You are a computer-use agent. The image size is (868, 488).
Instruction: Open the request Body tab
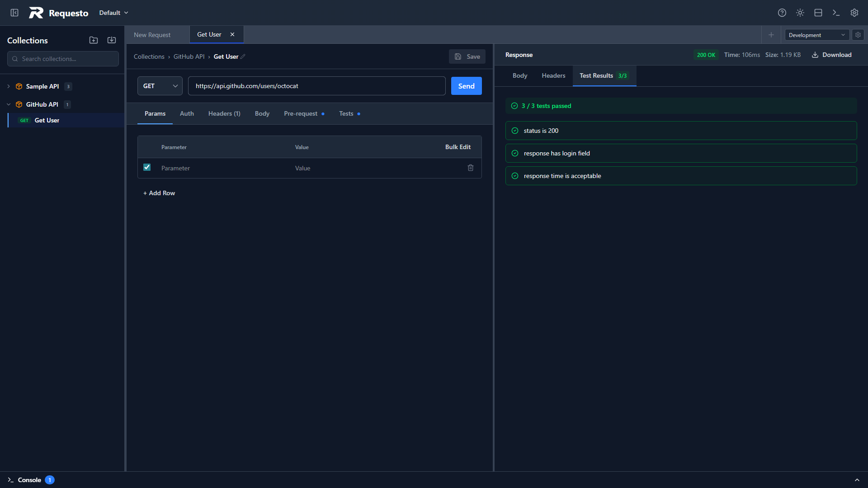(262, 113)
